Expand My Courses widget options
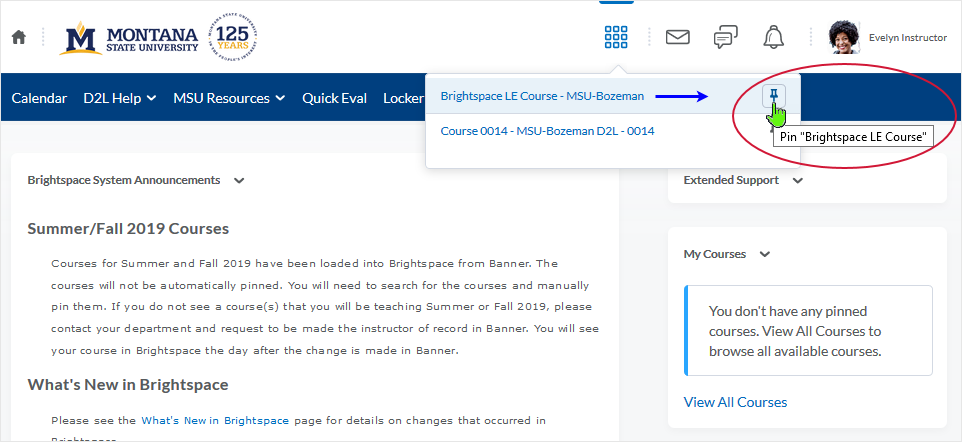Viewport: 962px width, 442px height. (x=764, y=254)
